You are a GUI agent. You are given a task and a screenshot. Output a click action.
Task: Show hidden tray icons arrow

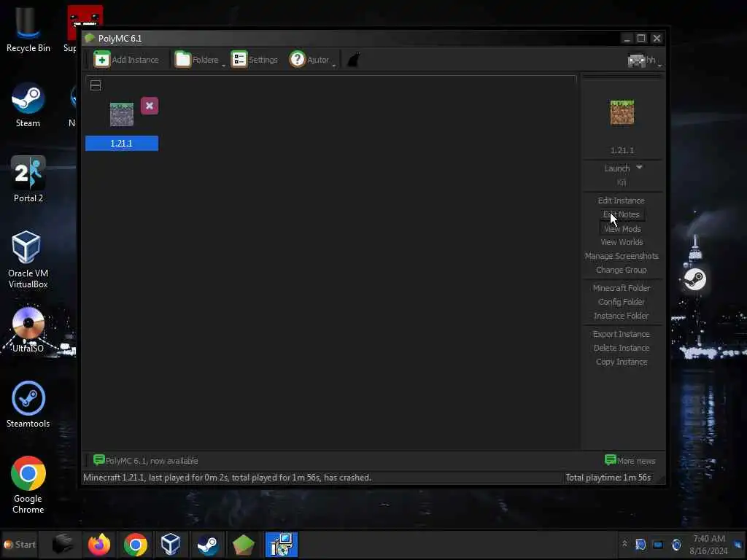pos(624,544)
